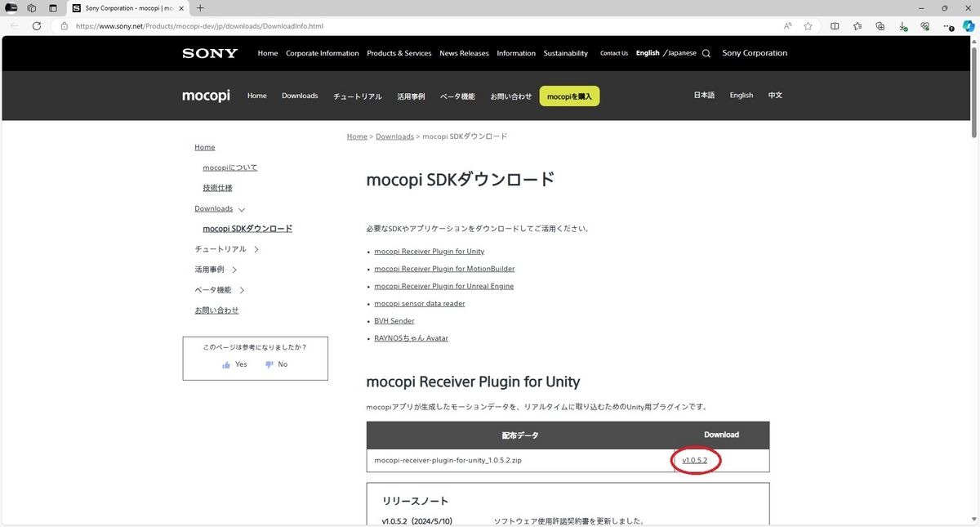The height and width of the screenshot is (527, 980).
Task: Add this page to favorites star
Action: [x=808, y=26]
